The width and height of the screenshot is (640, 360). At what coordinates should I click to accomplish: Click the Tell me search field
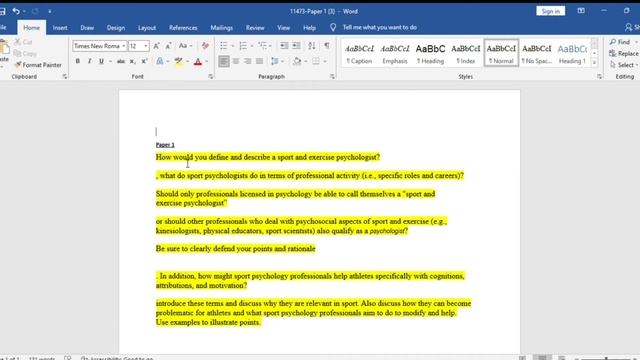point(380,27)
